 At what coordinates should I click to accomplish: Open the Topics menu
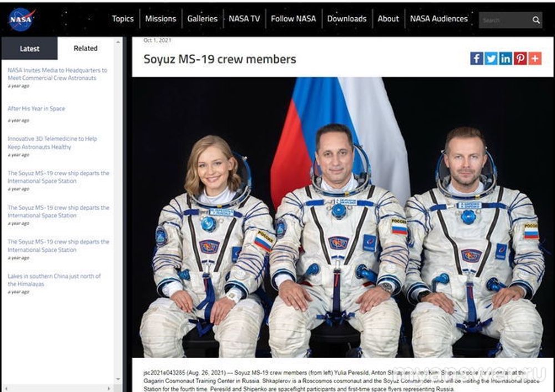pyautogui.click(x=123, y=19)
